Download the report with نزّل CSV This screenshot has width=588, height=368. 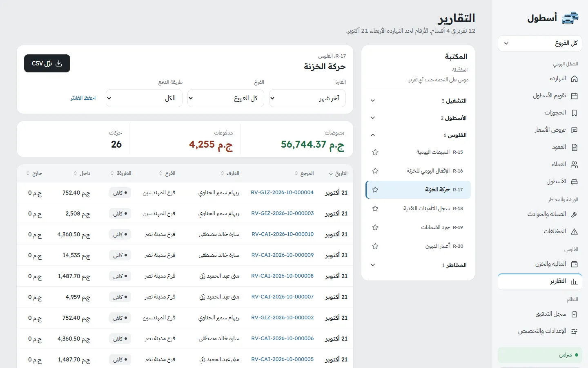[x=47, y=63]
